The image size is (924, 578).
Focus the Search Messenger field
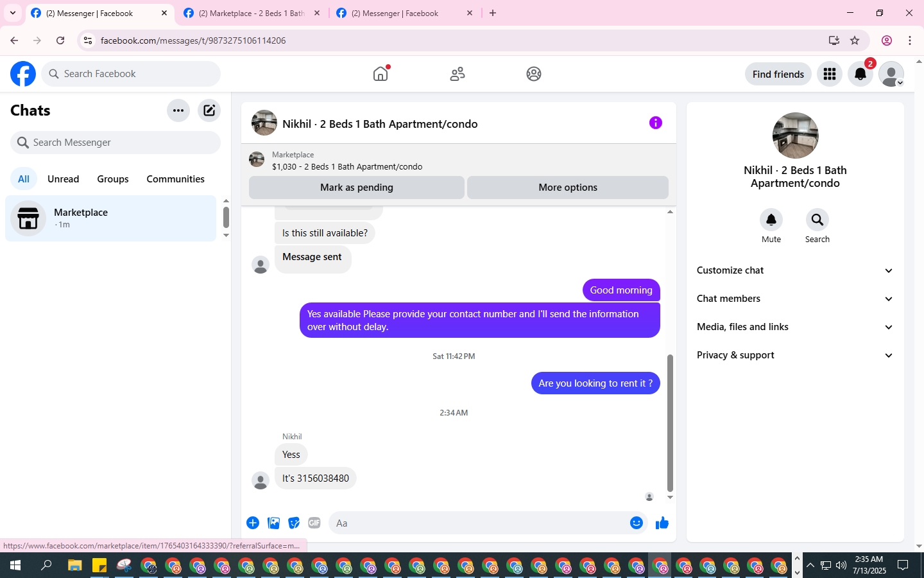point(116,143)
